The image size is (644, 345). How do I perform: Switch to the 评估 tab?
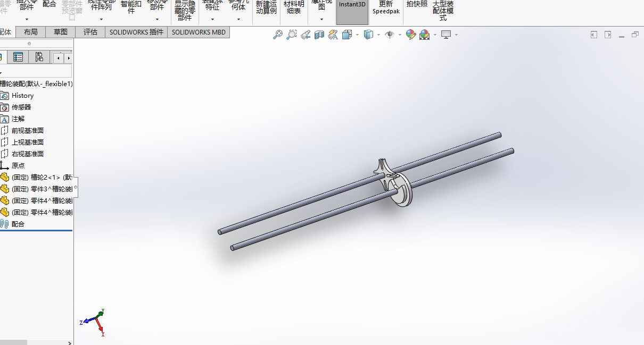90,32
